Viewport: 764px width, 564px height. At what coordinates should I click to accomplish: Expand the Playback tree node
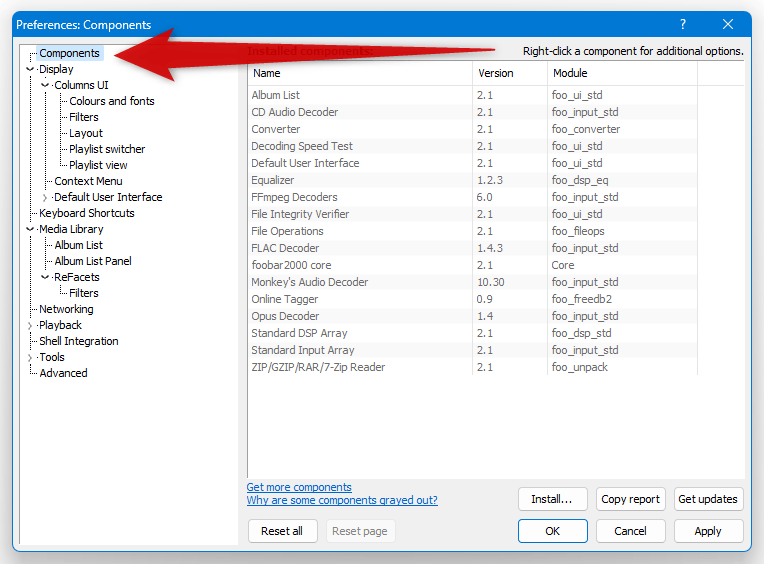[x=30, y=325]
